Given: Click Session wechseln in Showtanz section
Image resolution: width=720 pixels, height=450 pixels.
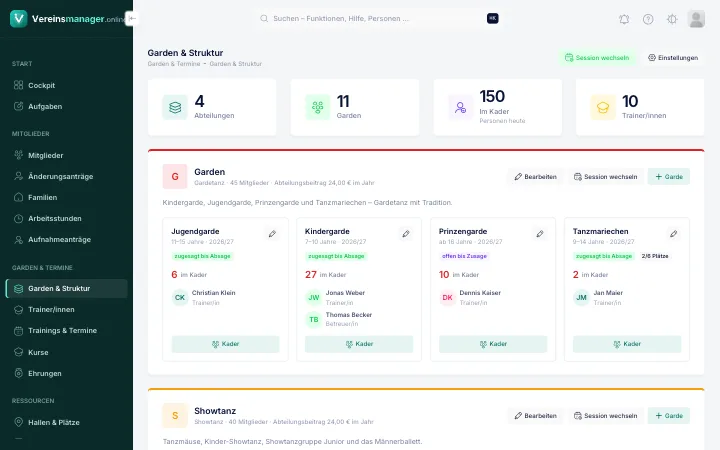Looking at the screenshot, I should (605, 416).
